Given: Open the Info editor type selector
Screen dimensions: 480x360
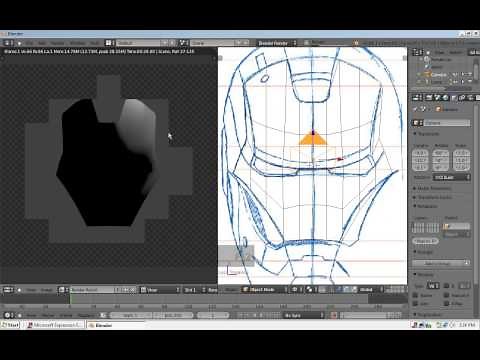Looking at the screenshot, I should pyautogui.click(x=8, y=43).
